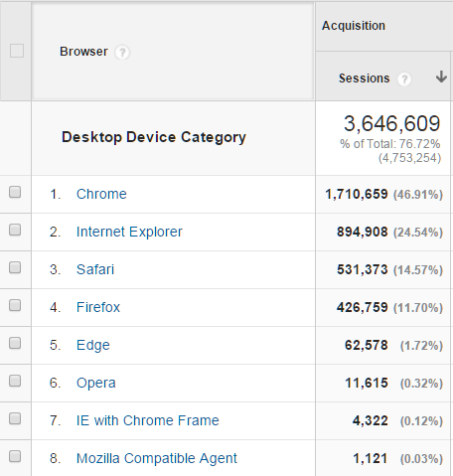The image size is (453, 476).
Task: Select the Safari row checkbox
Action: (x=15, y=267)
